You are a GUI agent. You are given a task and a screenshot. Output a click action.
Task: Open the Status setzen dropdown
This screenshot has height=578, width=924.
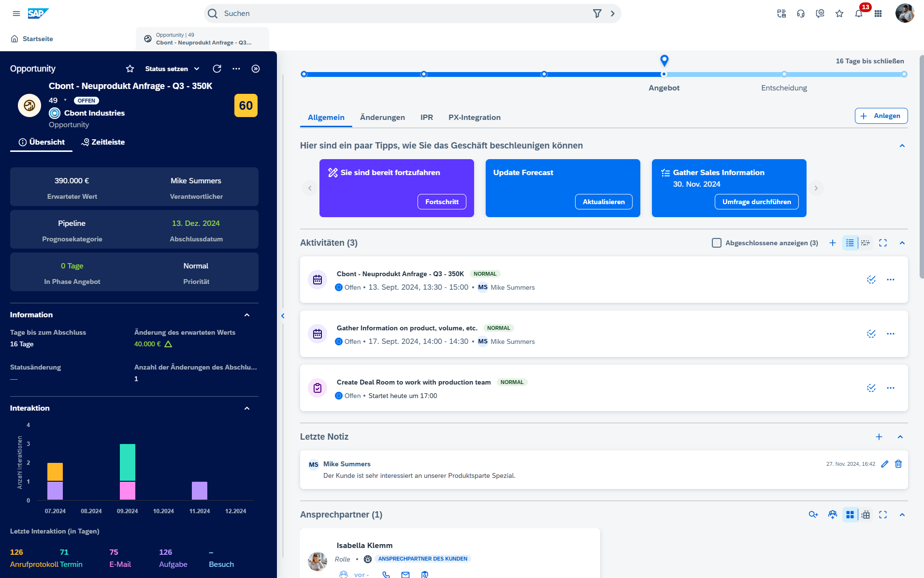[x=172, y=69]
